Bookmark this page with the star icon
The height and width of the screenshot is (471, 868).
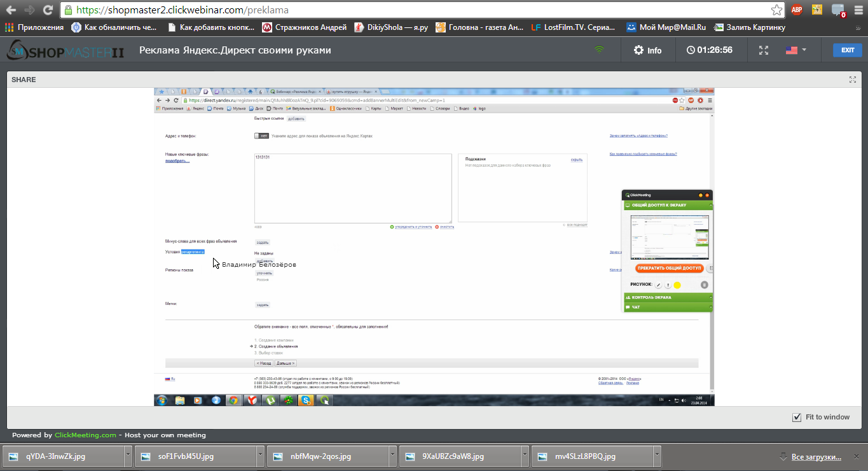[x=776, y=10]
